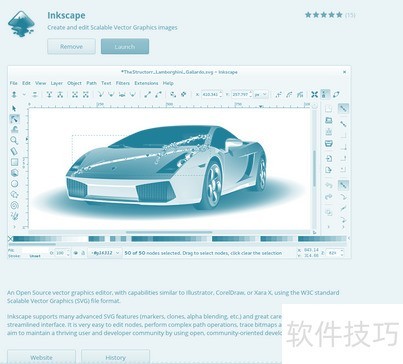Click the Save document icon
403x364 pixels.
329,132
